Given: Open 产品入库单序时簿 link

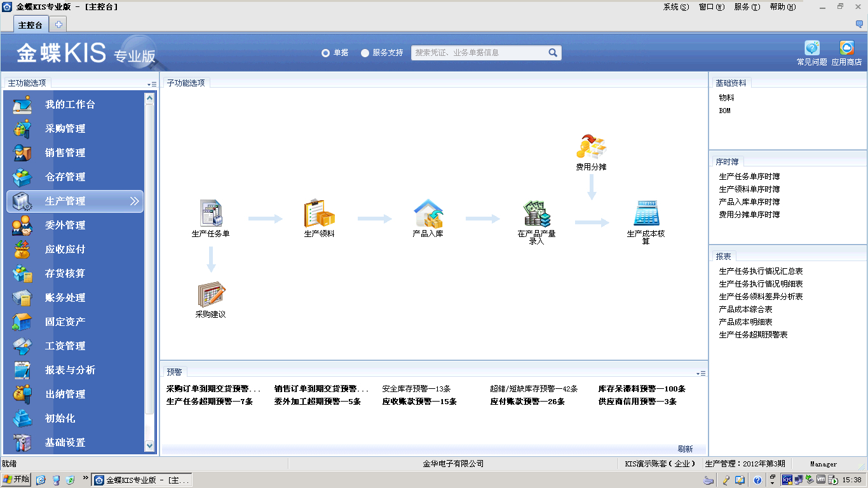Looking at the screenshot, I should tap(749, 202).
